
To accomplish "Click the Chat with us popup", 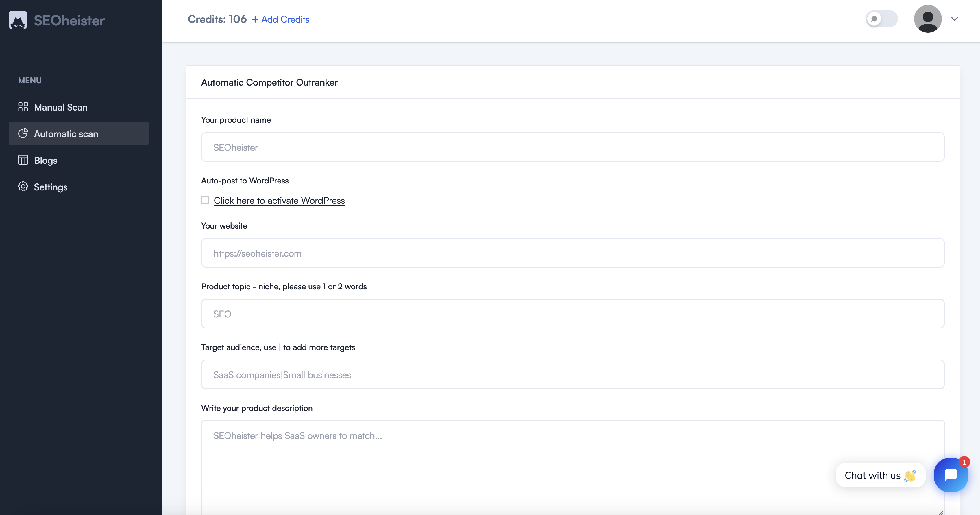I will [880, 475].
